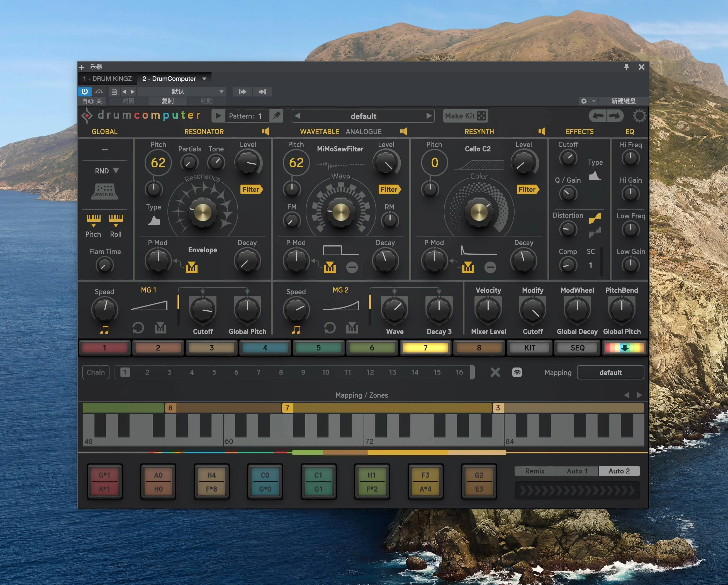Click the Chain button

point(96,373)
